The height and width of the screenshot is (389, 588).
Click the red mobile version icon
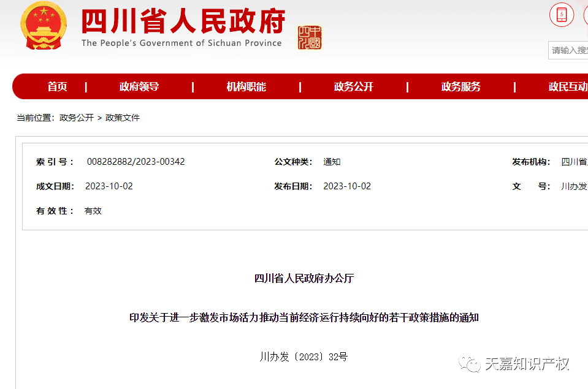coord(560,14)
